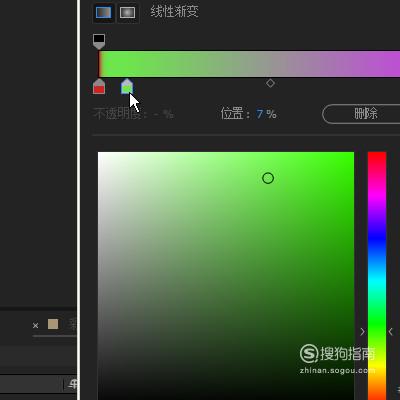
Task: Select the red color stop
Action: 99,87
